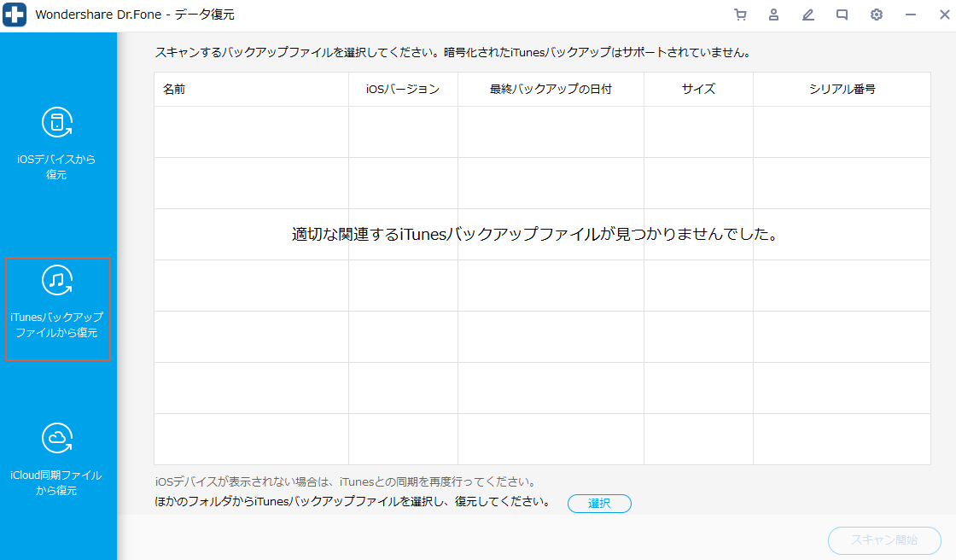Image resolution: width=956 pixels, height=560 pixels.
Task: Open the shopping cart icon
Action: point(740,15)
